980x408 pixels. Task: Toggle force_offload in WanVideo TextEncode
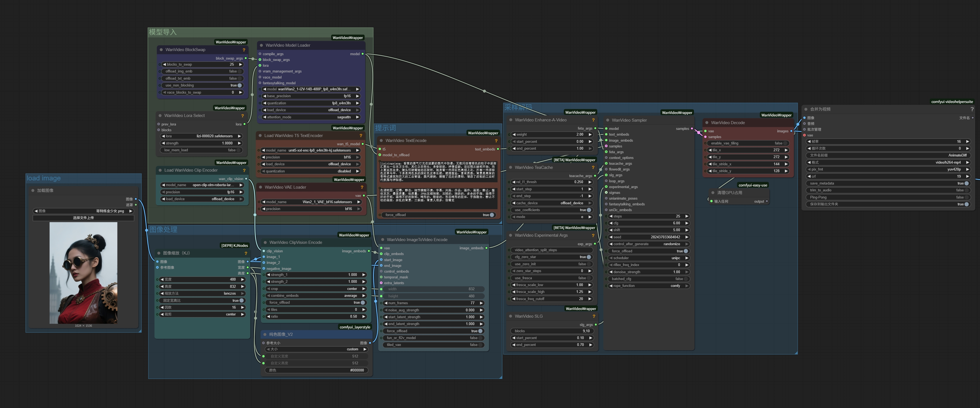[492, 215]
